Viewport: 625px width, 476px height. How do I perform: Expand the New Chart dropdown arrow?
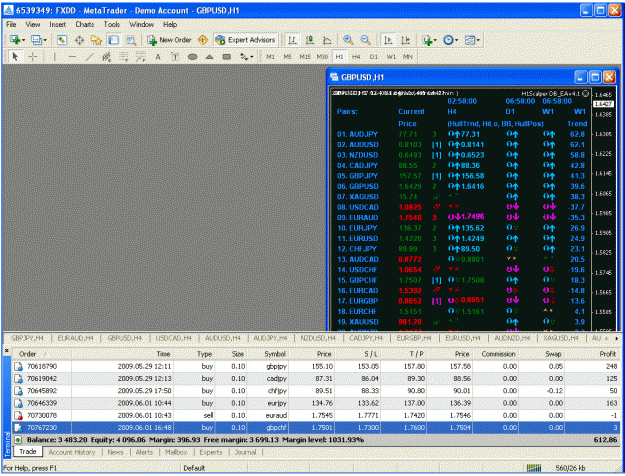coord(24,40)
